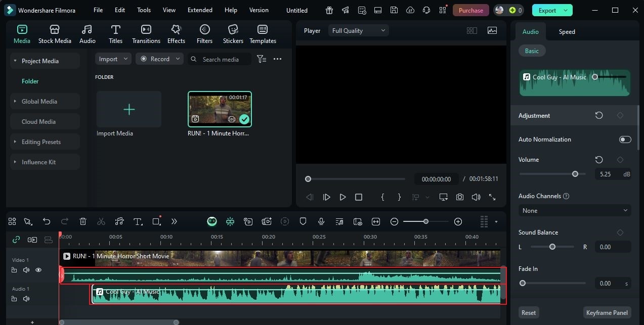Reset the Adjustment section
This screenshot has width=644, height=325.
(599, 115)
